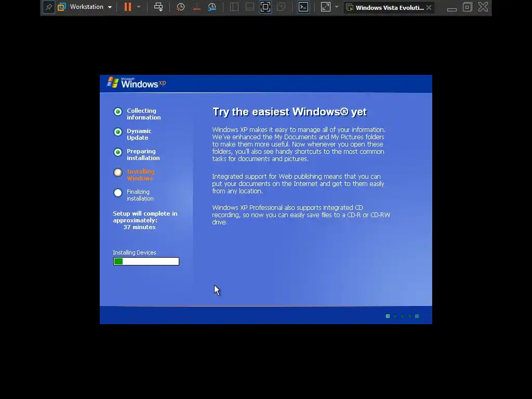This screenshot has width=532, height=399.
Task: Click the Finalizing installation step indicator
Action: 118,193
